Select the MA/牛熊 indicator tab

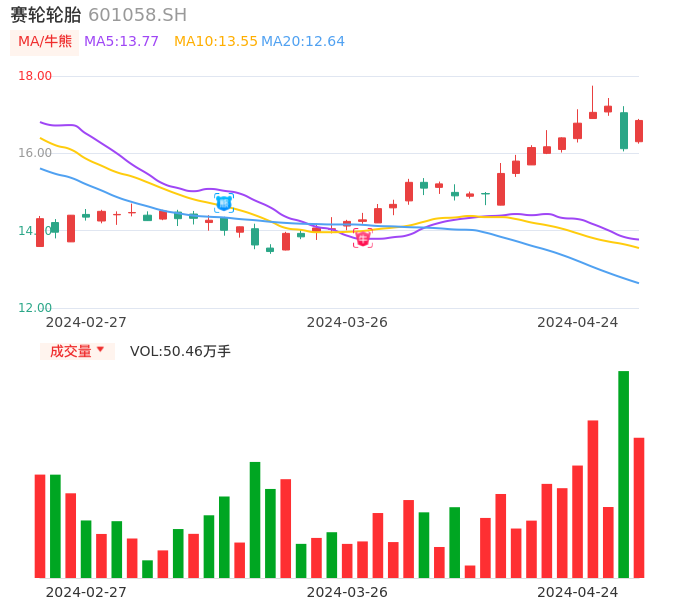click(45, 42)
